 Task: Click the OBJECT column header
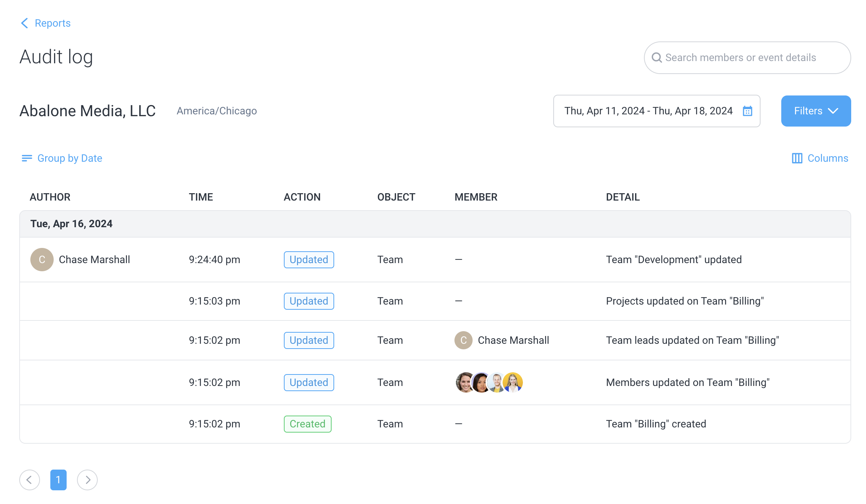point(396,197)
